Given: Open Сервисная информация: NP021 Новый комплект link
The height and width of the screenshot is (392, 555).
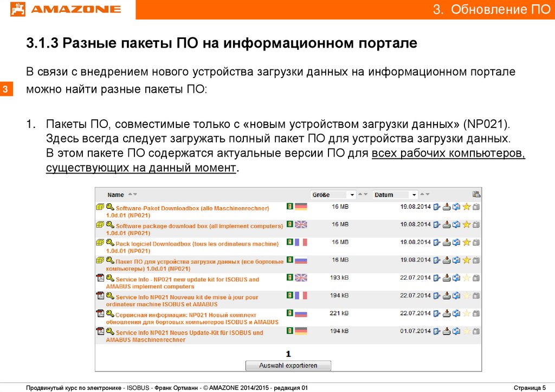Looking at the screenshot, I should 192,318.
